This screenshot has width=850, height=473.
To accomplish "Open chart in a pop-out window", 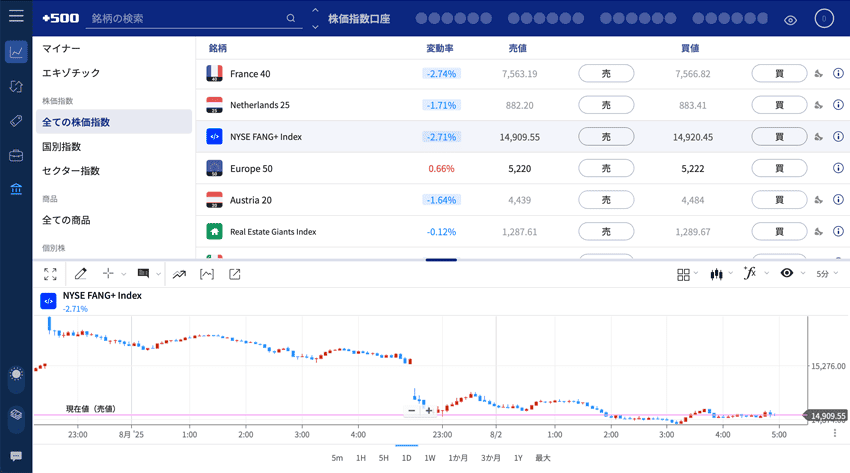I will click(235, 274).
